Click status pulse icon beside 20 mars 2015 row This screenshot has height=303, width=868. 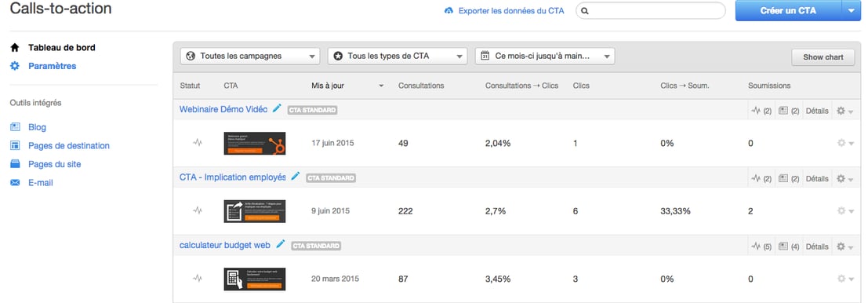pos(198,278)
